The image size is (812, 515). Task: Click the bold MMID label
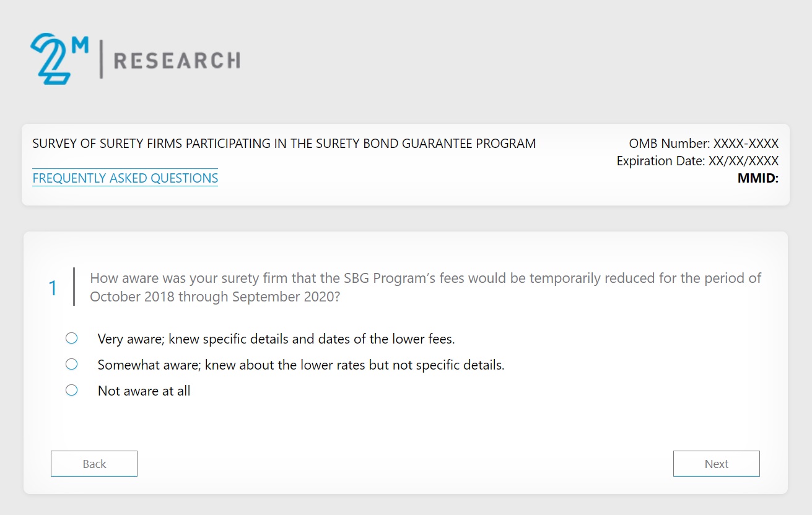(x=757, y=179)
